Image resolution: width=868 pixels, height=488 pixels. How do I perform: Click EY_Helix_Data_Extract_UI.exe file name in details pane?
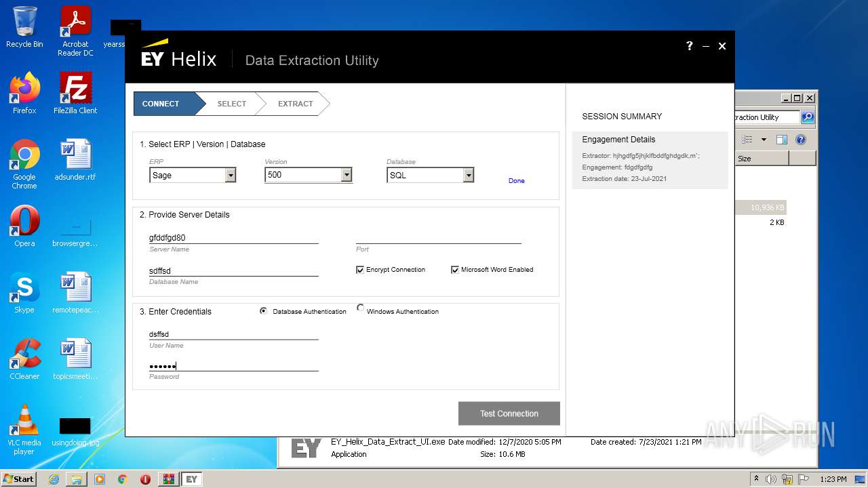click(388, 442)
